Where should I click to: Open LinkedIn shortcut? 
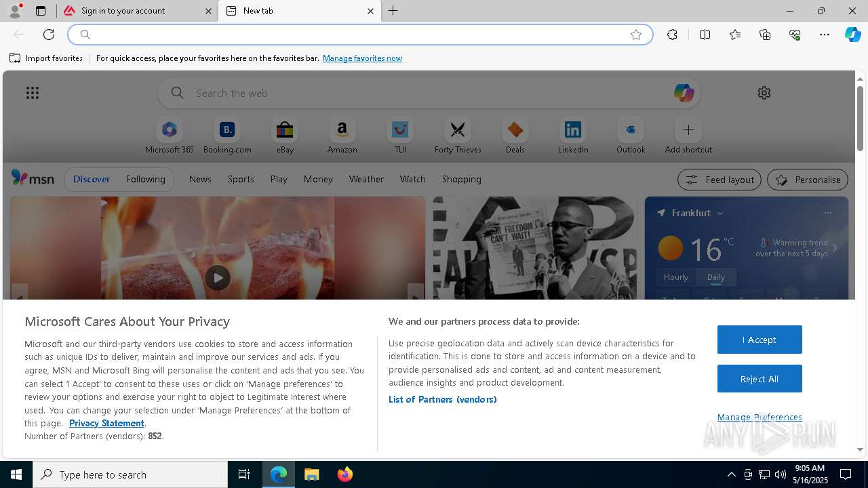573,136
